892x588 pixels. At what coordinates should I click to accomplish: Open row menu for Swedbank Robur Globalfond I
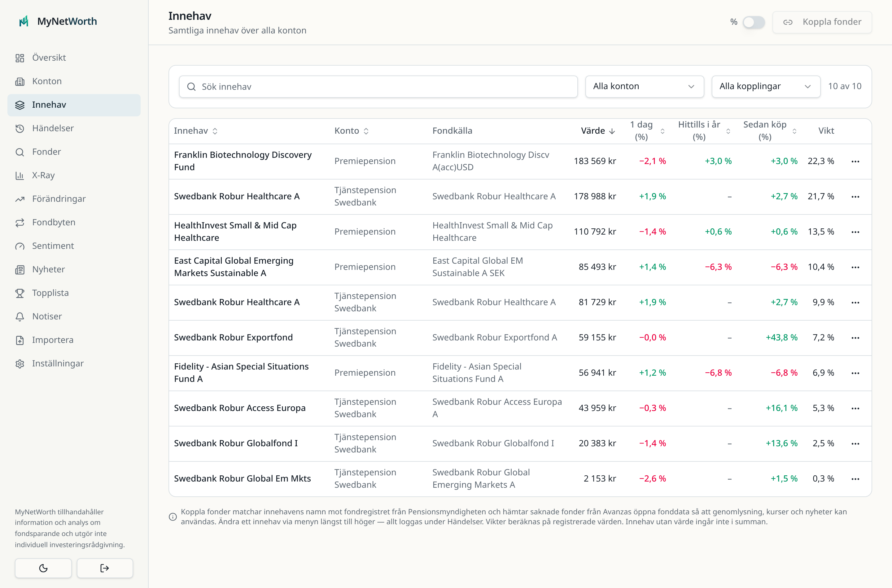point(855,443)
